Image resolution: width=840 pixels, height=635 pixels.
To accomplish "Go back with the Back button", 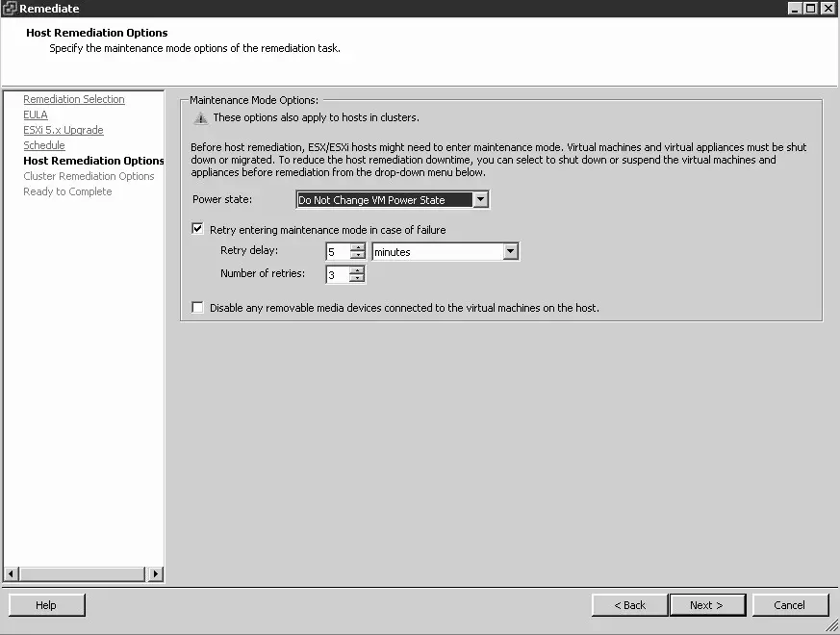I will pyautogui.click(x=630, y=605).
